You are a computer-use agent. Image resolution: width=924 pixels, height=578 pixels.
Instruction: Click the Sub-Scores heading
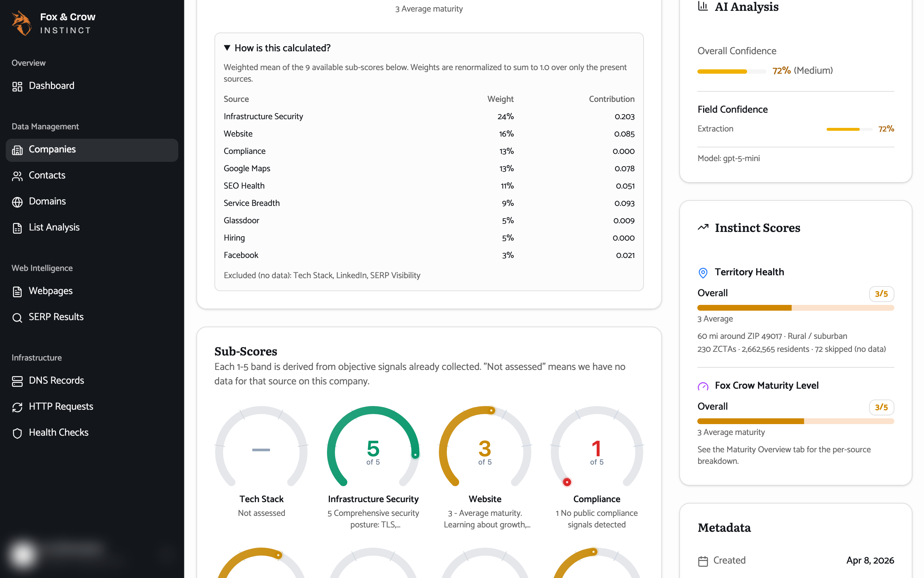(x=246, y=351)
